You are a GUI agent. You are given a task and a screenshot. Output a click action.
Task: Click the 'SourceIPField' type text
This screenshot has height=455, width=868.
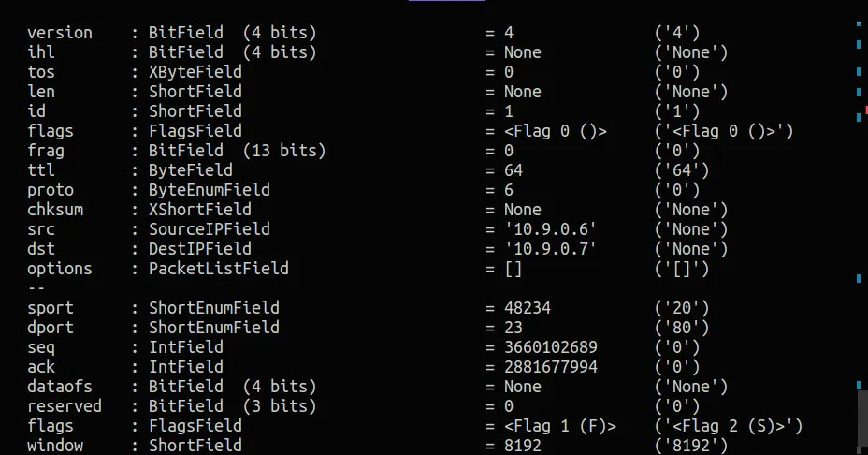point(210,229)
